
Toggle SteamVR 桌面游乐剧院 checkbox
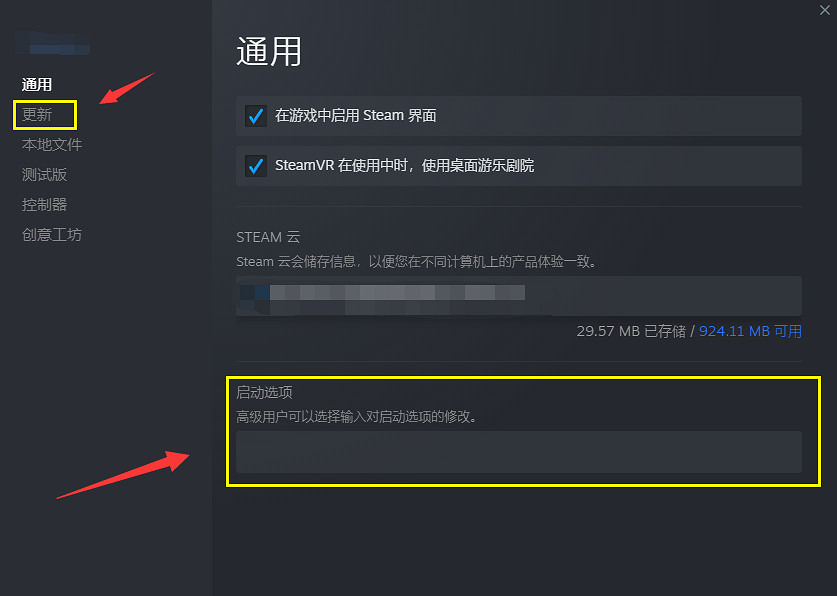click(x=256, y=166)
